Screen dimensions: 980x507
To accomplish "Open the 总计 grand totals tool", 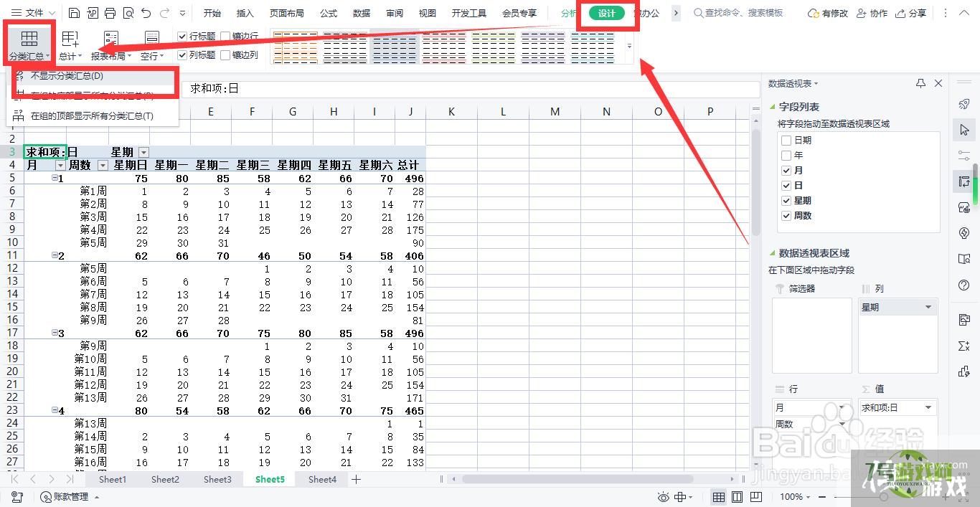I will tap(70, 44).
